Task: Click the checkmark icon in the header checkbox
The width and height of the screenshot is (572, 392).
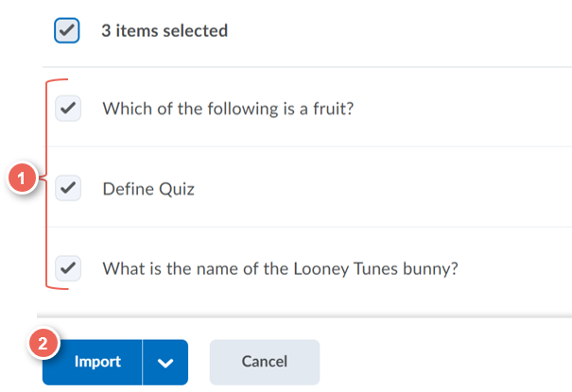Action: [x=67, y=30]
